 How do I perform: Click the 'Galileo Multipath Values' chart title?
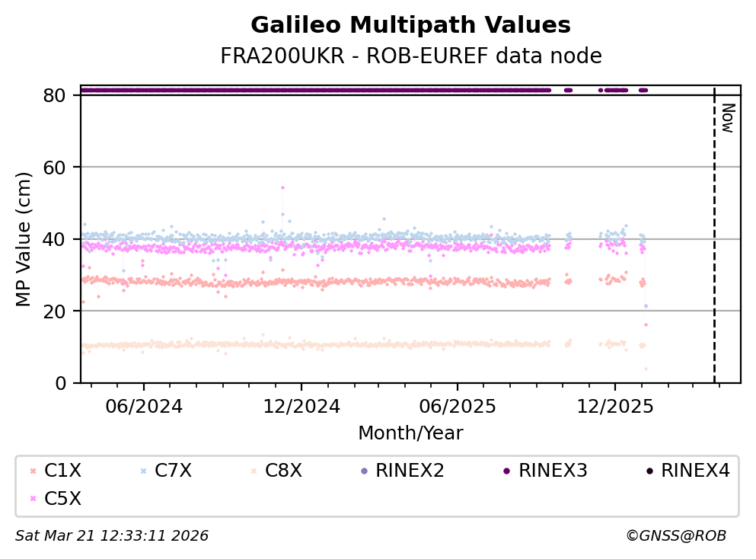pyautogui.click(x=410, y=26)
